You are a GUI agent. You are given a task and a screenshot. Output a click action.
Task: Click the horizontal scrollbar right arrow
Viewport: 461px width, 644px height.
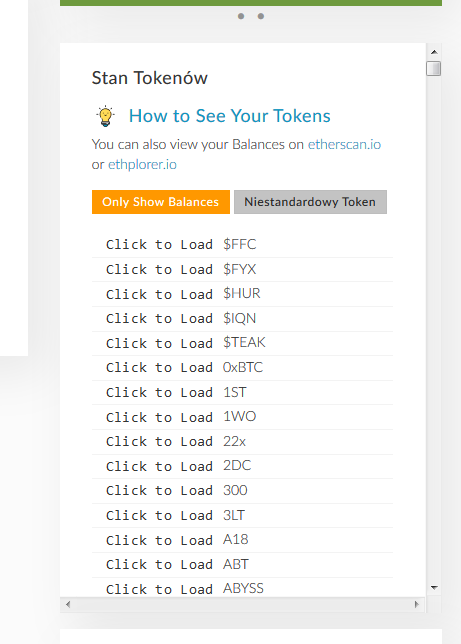click(x=417, y=604)
